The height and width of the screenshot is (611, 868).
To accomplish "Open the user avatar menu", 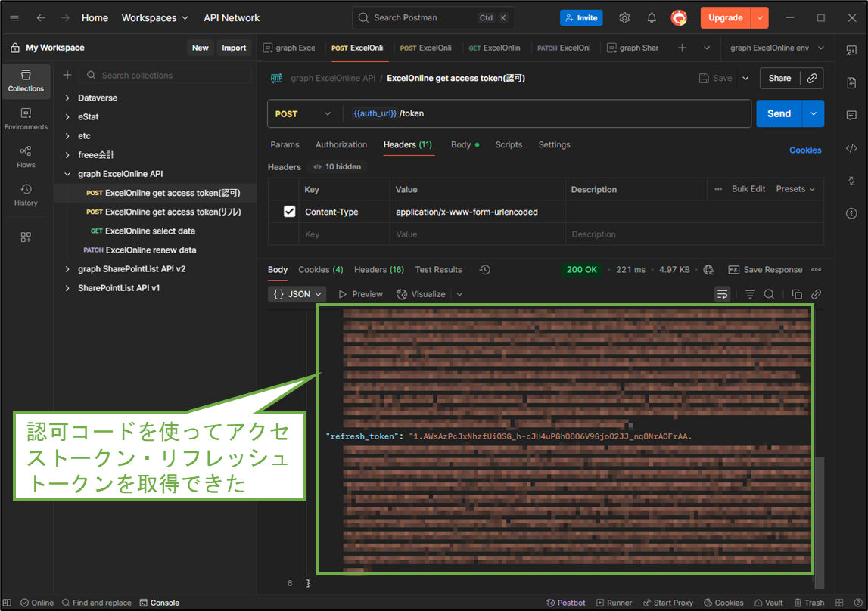I will [x=679, y=17].
